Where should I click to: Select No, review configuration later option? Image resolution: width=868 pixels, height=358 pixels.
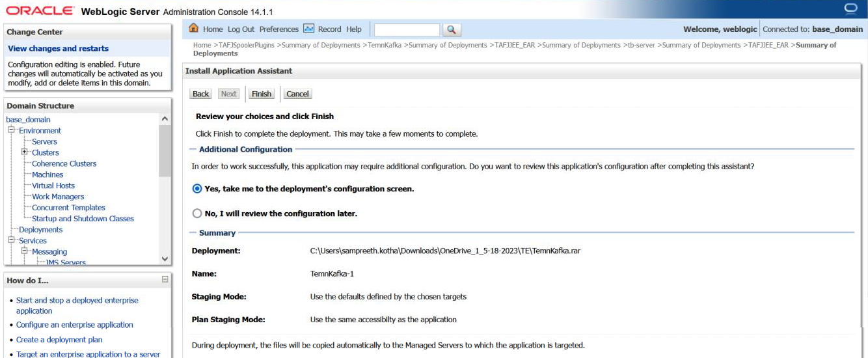tap(197, 213)
